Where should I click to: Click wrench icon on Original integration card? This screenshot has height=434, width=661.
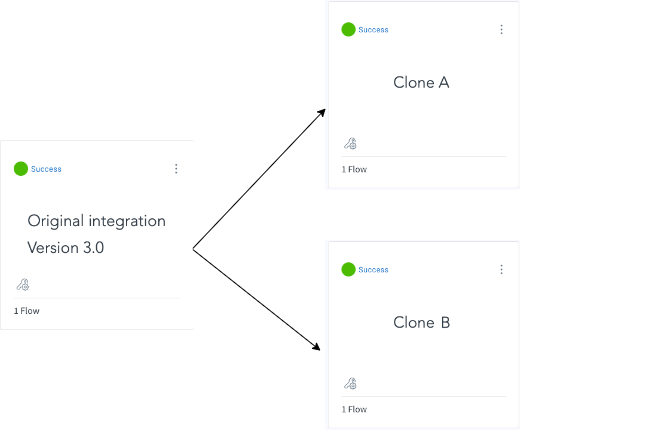(23, 285)
